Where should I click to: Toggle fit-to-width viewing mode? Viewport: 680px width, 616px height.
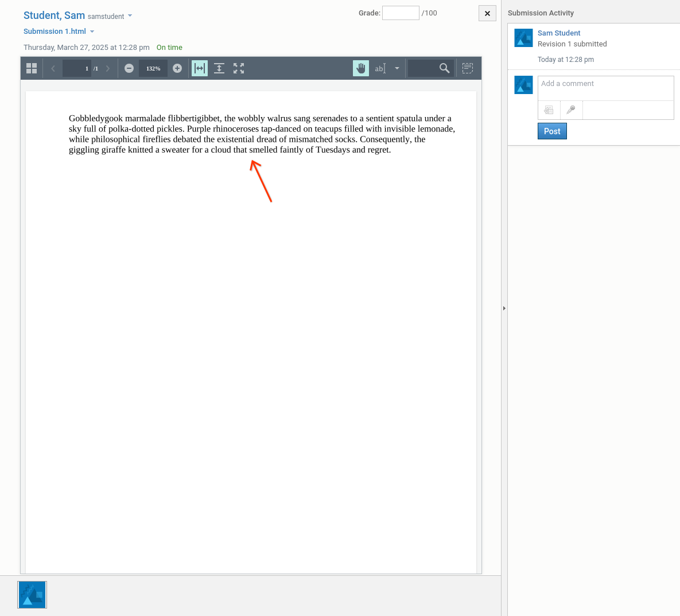(200, 68)
